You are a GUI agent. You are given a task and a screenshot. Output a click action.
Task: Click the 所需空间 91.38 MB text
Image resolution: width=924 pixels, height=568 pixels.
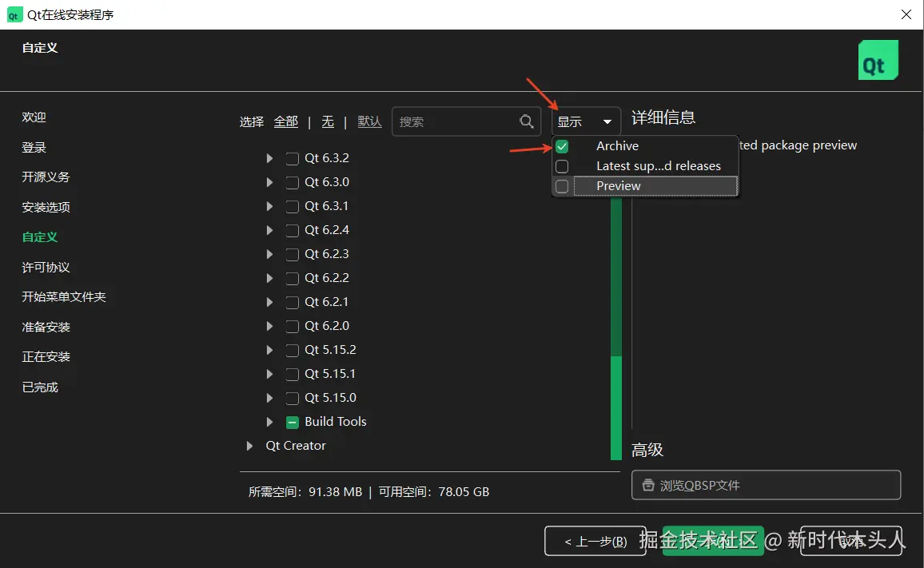tap(305, 491)
